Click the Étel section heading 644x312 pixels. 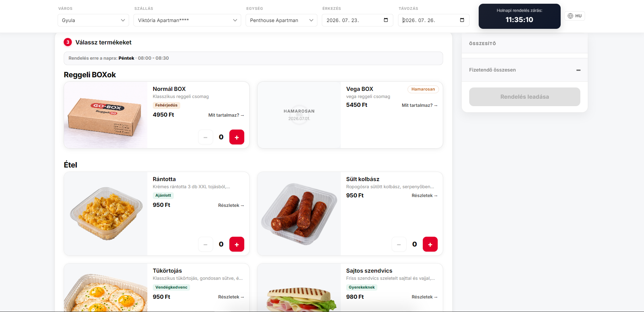70,165
